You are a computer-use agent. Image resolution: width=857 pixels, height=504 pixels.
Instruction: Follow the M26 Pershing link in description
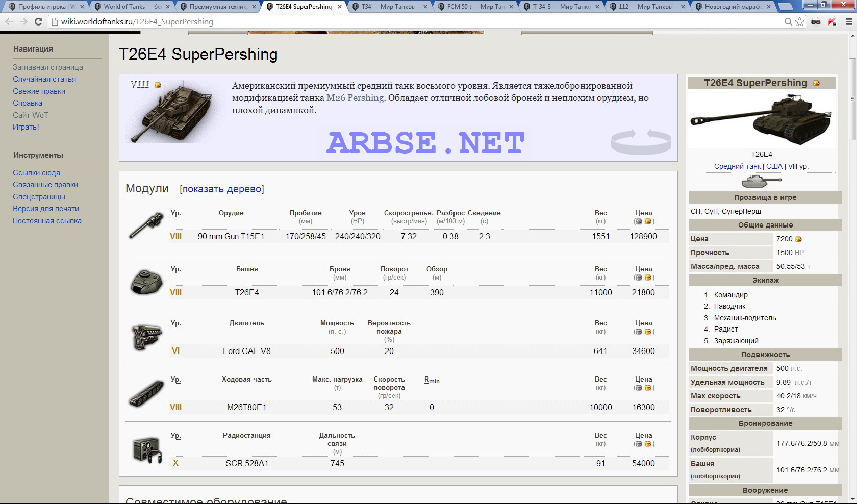coord(355,98)
